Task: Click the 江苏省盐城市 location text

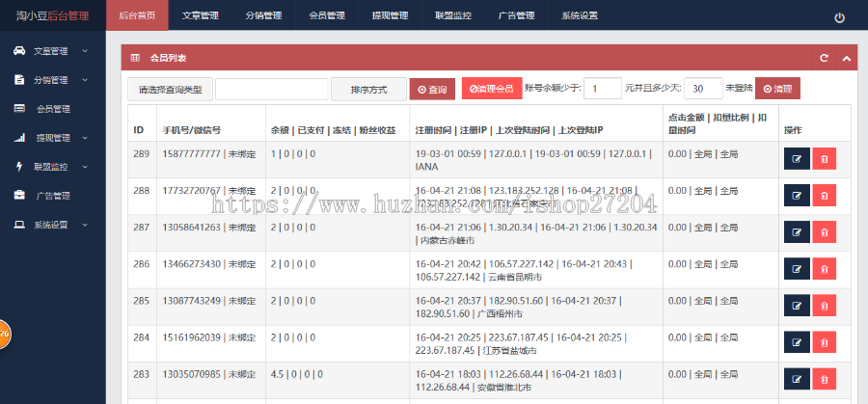Action: [510, 351]
